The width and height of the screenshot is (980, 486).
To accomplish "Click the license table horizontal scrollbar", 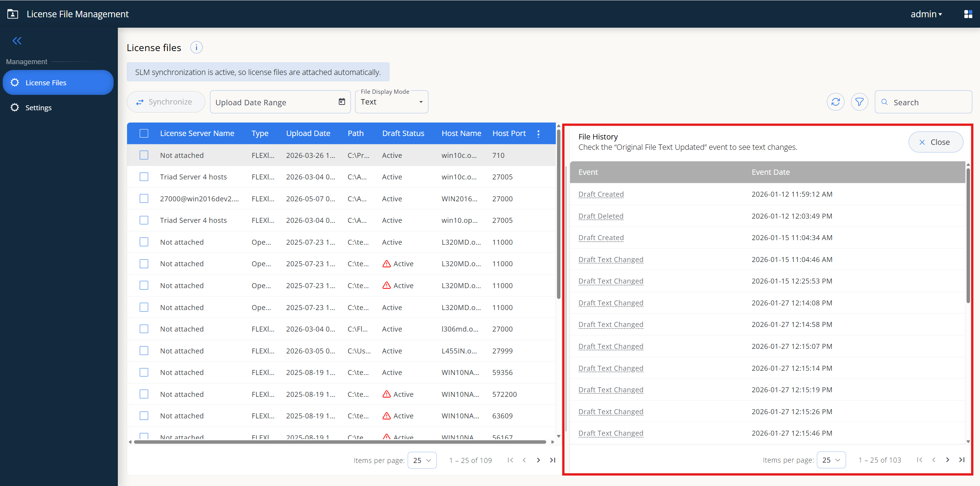I will [x=340, y=442].
